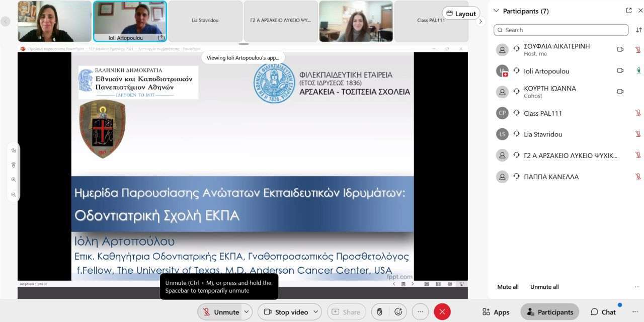Select participant ΠΑΠΠΑ ΚΑΝΕΛΛΑ in the list
Screen dimensions: 644x322
[x=567, y=177]
